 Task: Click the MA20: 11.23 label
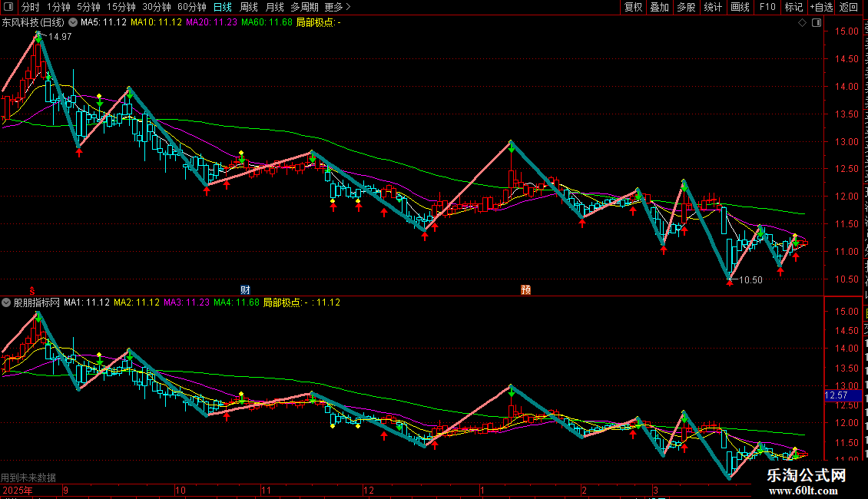click(x=211, y=22)
